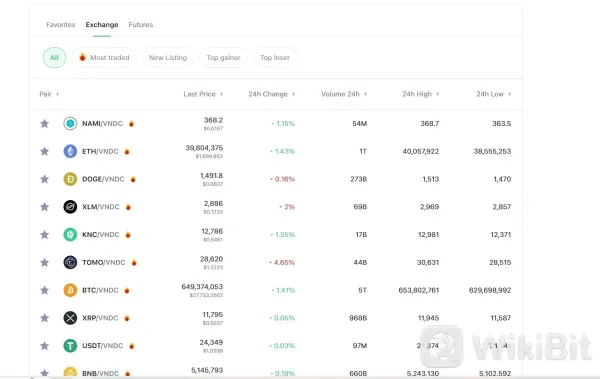Click the NAMI coin logo

coord(70,123)
